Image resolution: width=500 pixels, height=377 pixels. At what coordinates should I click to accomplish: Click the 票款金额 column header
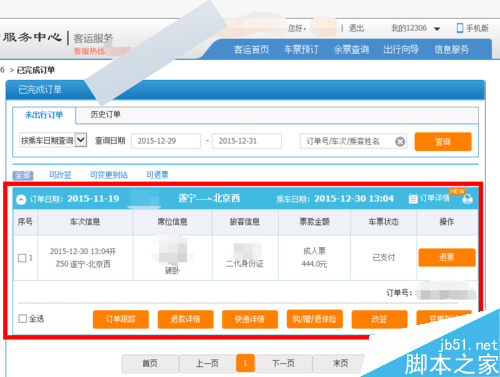[314, 222]
